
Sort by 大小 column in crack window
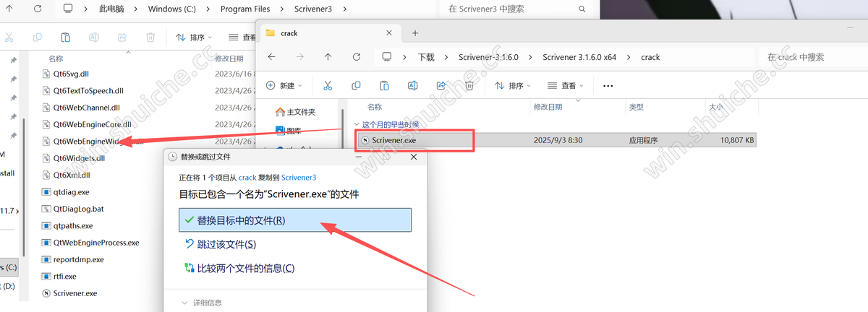[715, 106]
